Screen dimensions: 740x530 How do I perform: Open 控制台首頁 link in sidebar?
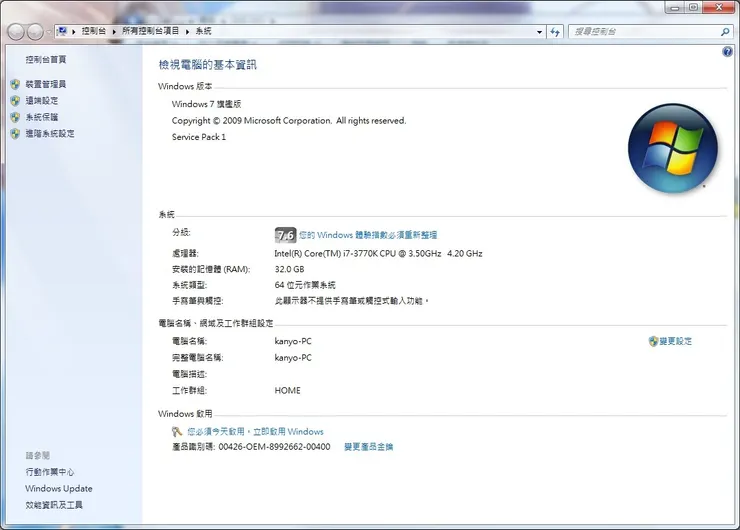point(46,59)
